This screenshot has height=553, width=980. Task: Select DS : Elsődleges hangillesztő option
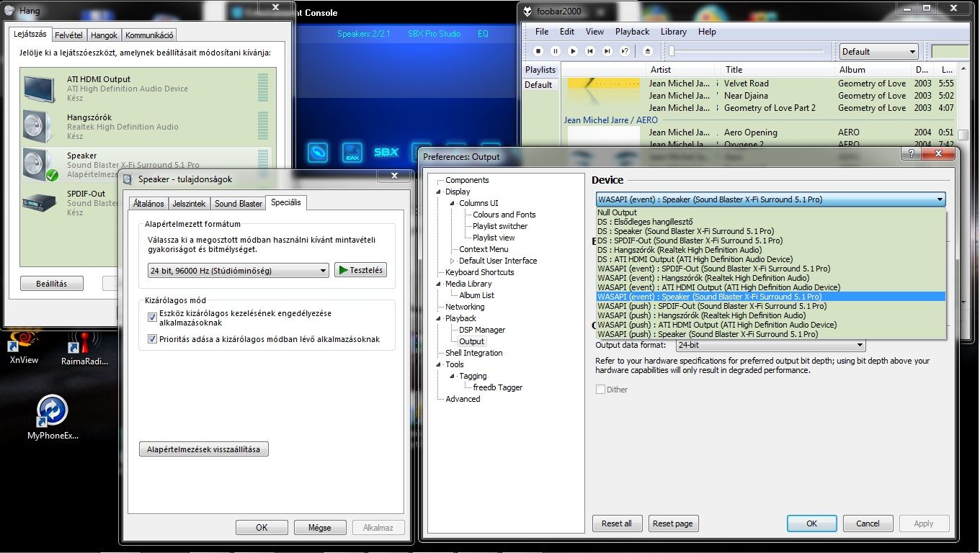[x=770, y=222]
